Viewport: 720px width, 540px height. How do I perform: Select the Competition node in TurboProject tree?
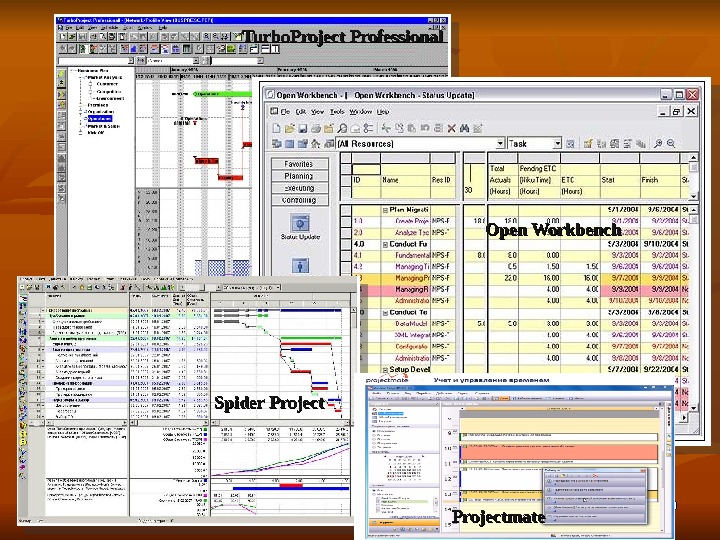click(107, 91)
